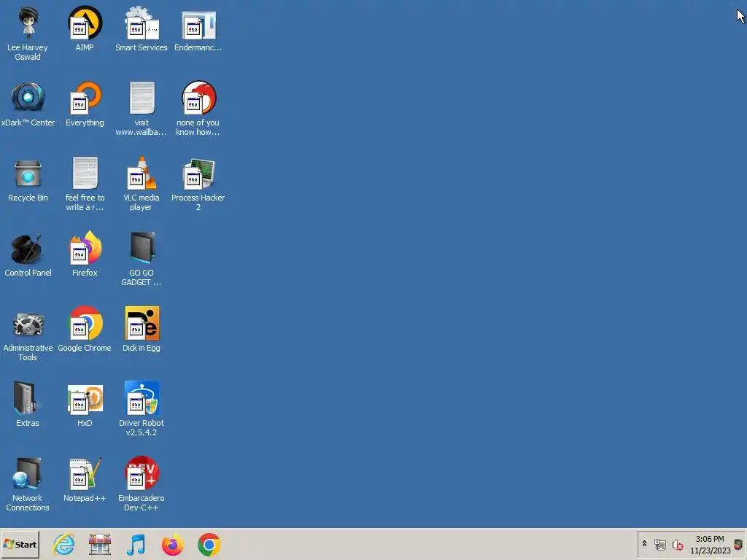Launch Firefox from the taskbar
This screenshot has height=560, width=747.
point(172,545)
